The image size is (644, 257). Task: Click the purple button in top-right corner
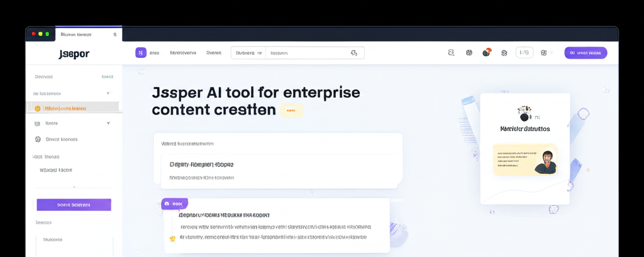click(x=585, y=53)
